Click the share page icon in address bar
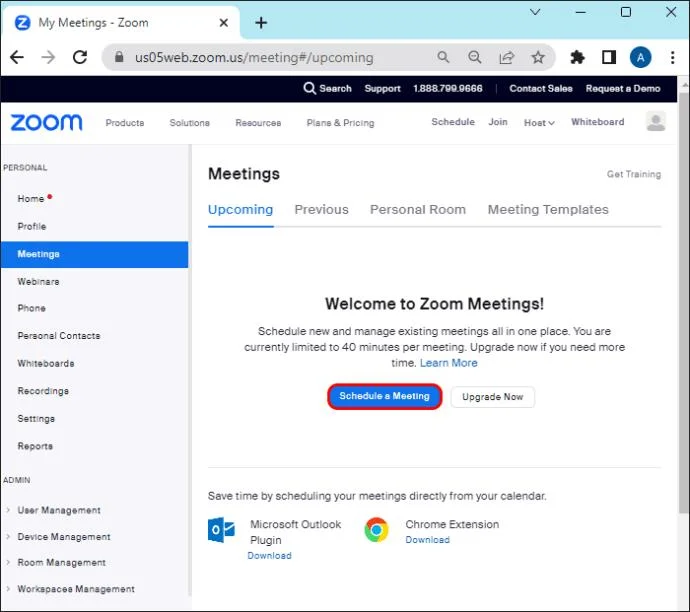This screenshot has height=612, width=690. [x=506, y=57]
